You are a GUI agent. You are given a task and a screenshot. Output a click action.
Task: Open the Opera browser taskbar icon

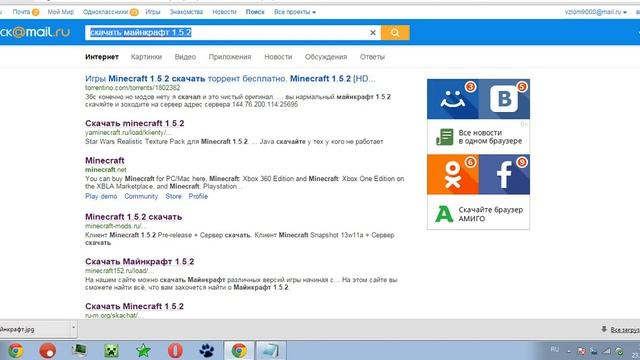[x=175, y=351]
